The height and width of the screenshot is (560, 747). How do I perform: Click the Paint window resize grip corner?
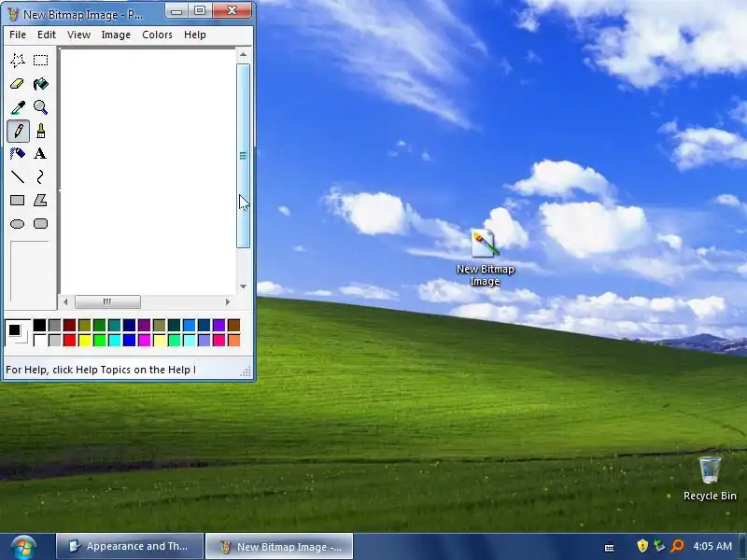246,371
